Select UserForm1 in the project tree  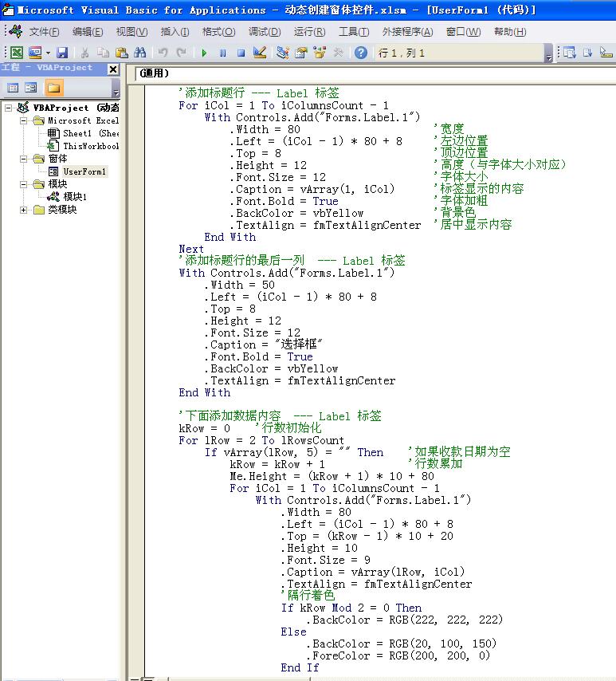tap(84, 171)
